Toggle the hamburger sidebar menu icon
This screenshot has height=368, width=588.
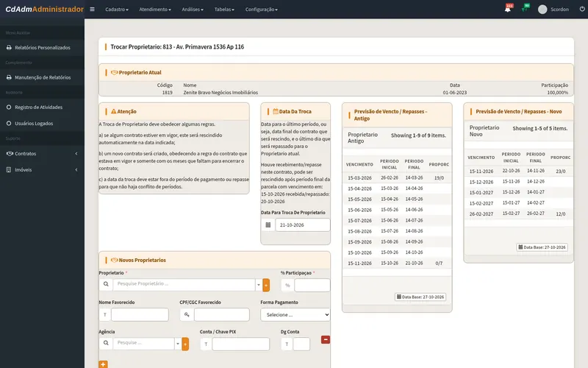(93, 10)
